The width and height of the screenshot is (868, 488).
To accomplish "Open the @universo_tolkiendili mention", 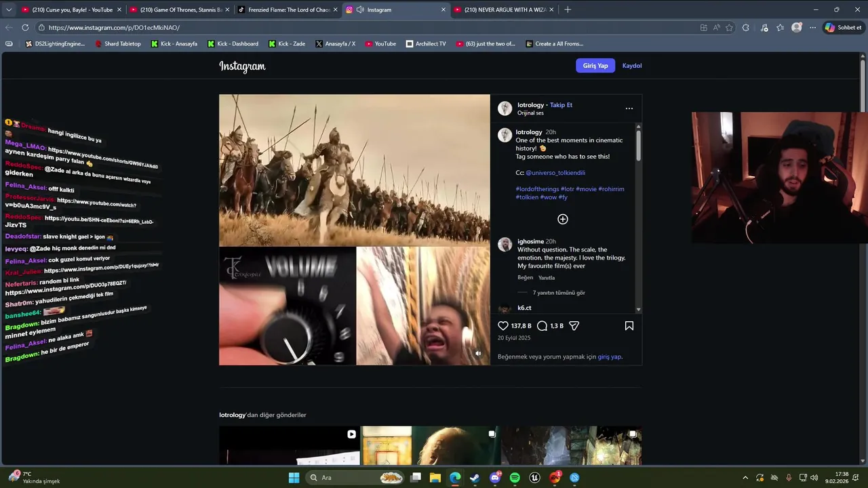I will [555, 173].
